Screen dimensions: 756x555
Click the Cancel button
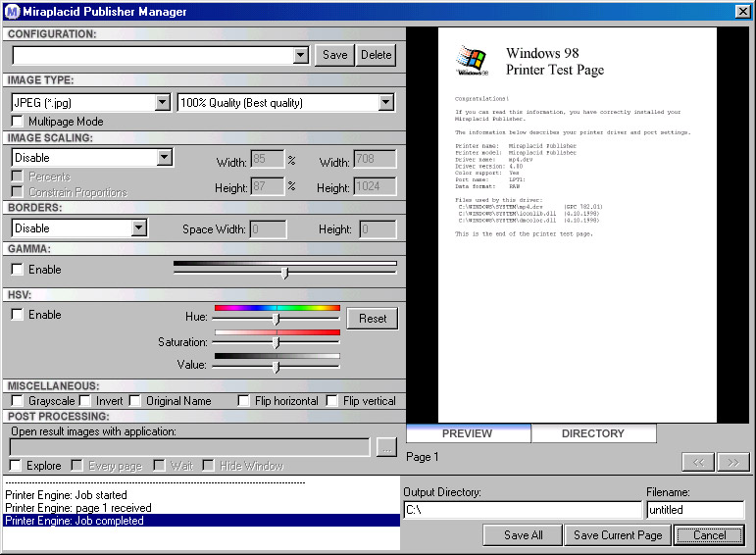click(709, 535)
